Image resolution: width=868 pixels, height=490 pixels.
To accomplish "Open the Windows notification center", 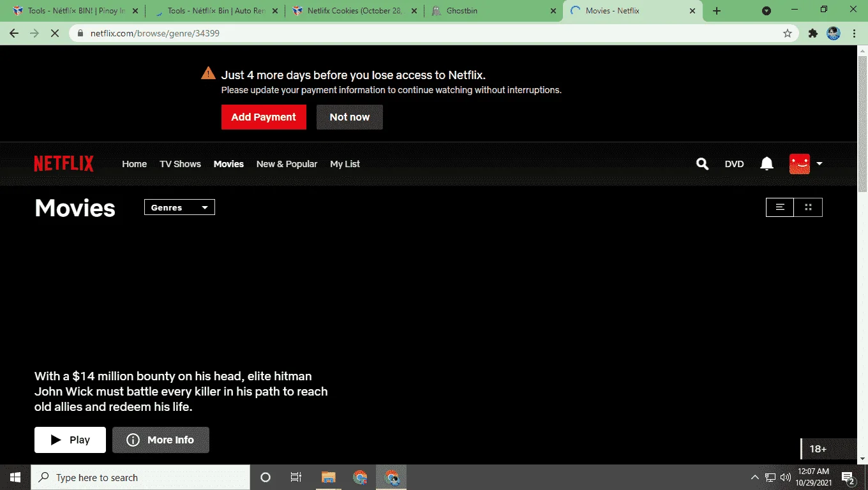I will click(x=849, y=477).
